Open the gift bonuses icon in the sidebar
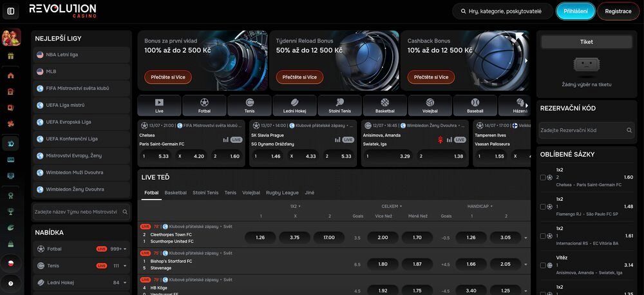The image size is (644, 295). pyautogui.click(x=11, y=56)
